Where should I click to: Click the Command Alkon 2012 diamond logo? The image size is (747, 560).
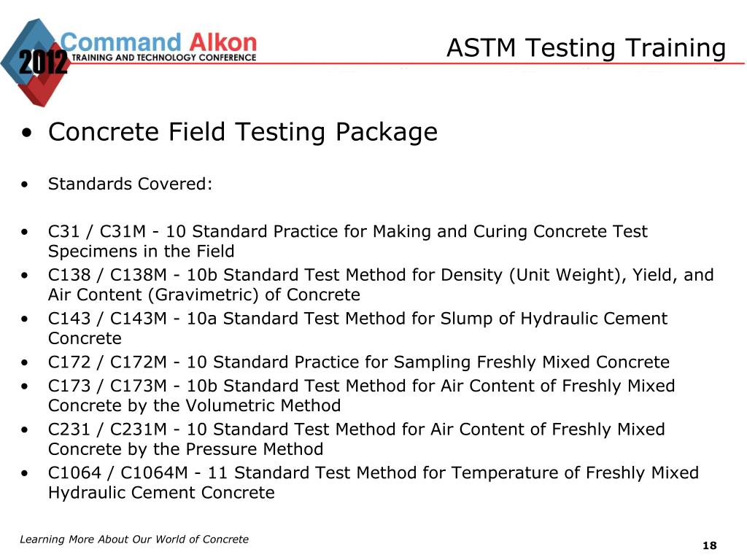tap(35, 63)
